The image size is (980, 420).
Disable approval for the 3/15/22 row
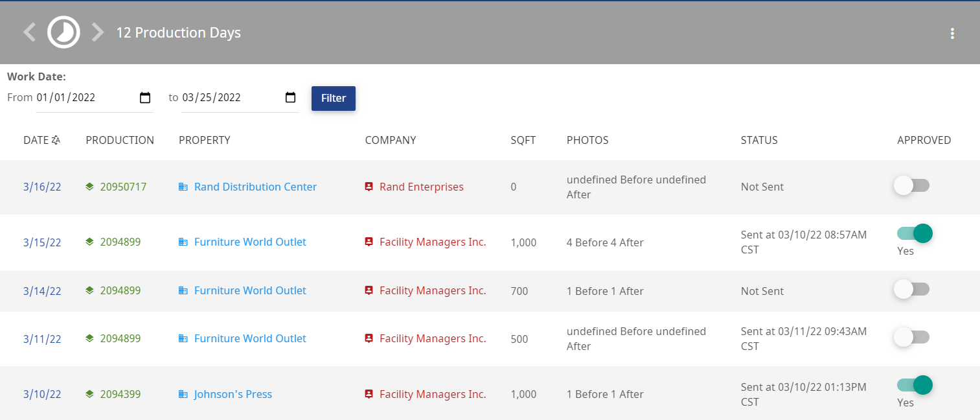915,233
